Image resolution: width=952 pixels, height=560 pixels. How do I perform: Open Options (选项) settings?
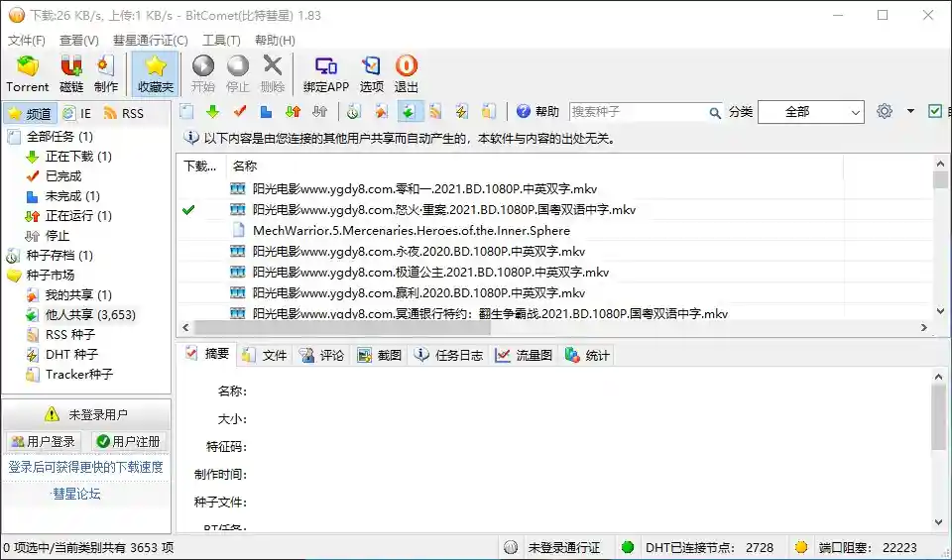click(371, 74)
